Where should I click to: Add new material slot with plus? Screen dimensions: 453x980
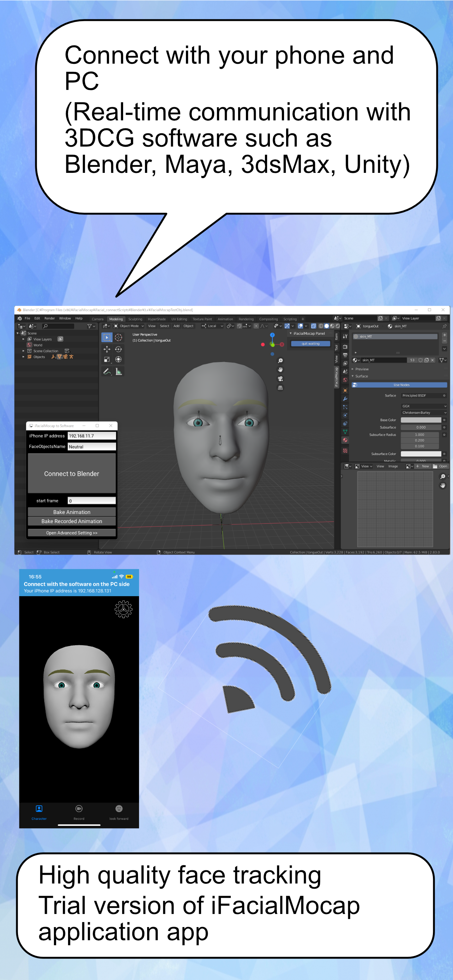coord(444,335)
